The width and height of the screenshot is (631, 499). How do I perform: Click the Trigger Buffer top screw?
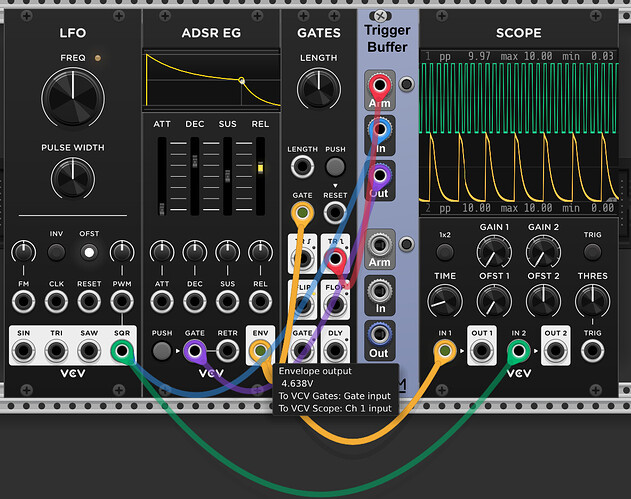point(380,16)
